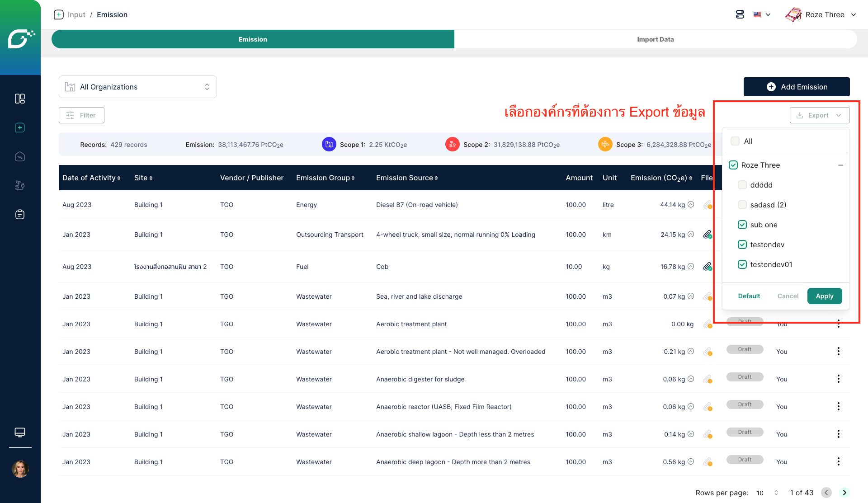Click the server stack icon in header

click(740, 14)
